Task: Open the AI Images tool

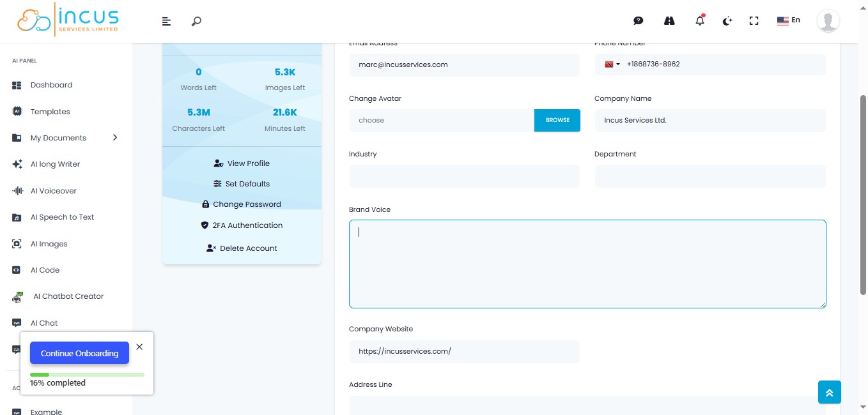Action: (49, 243)
